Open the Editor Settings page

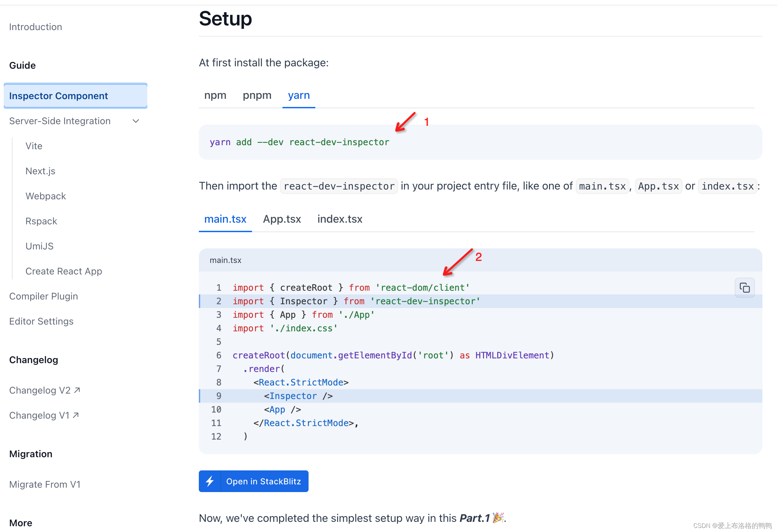click(41, 322)
